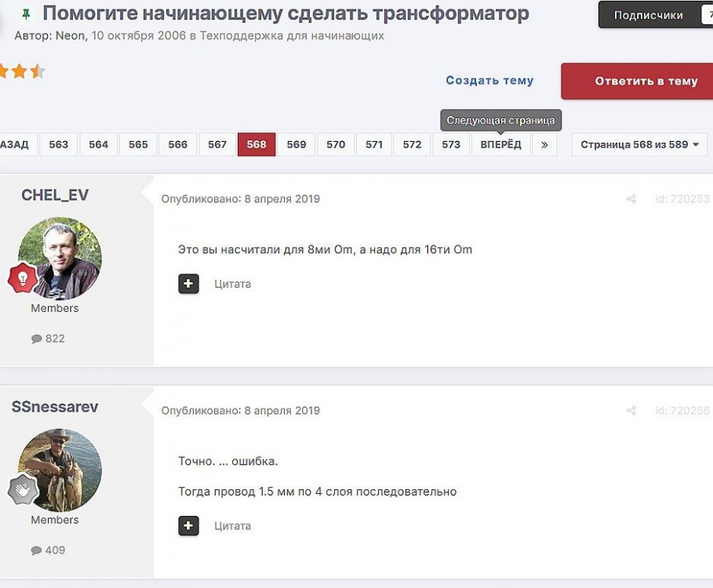Open the 'Страница 568 из 589' page dropdown
713x588 pixels.
tap(639, 145)
